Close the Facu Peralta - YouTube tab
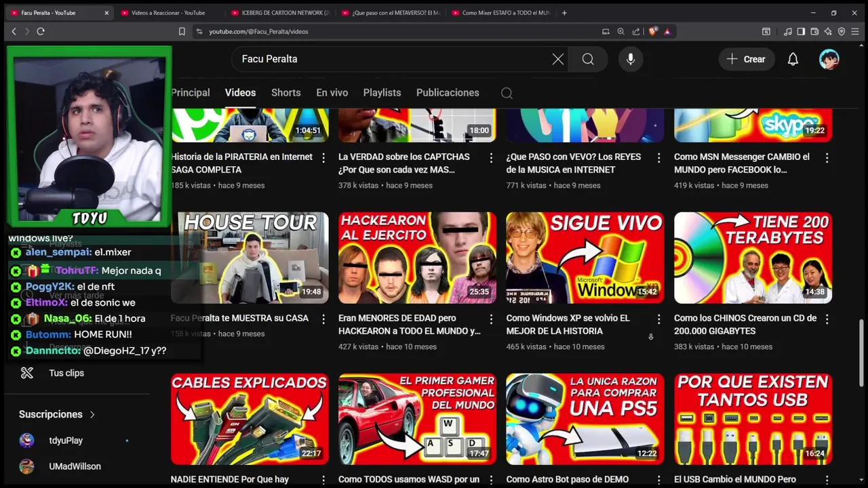The image size is (868, 488). (106, 12)
